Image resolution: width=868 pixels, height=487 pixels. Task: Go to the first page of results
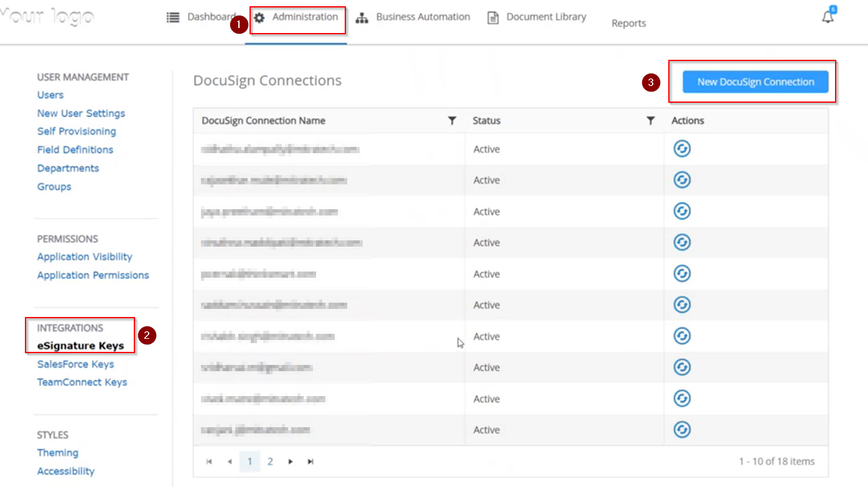coord(209,461)
